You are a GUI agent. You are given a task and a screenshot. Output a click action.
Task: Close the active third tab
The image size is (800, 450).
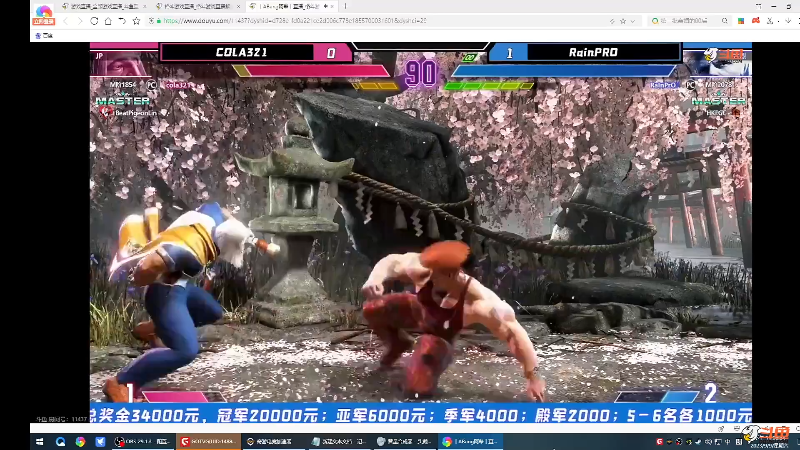[332, 6]
